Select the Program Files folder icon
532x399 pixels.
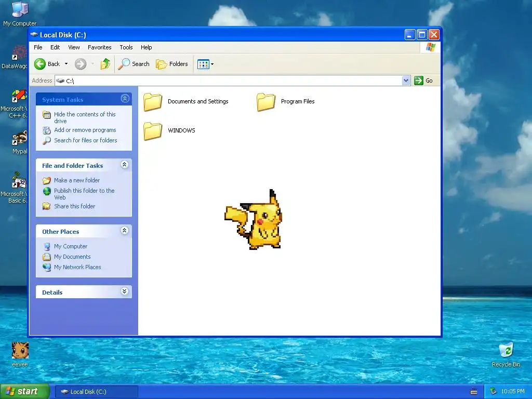[266, 102]
